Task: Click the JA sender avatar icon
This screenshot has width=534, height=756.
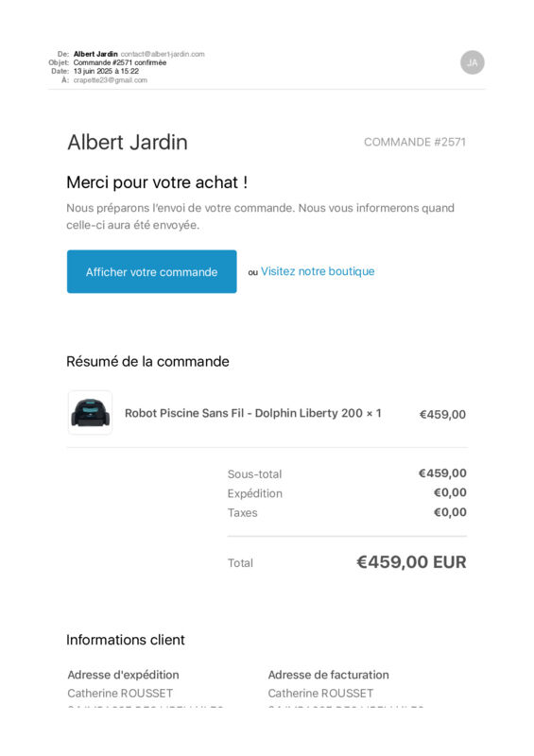Action: click(x=473, y=62)
